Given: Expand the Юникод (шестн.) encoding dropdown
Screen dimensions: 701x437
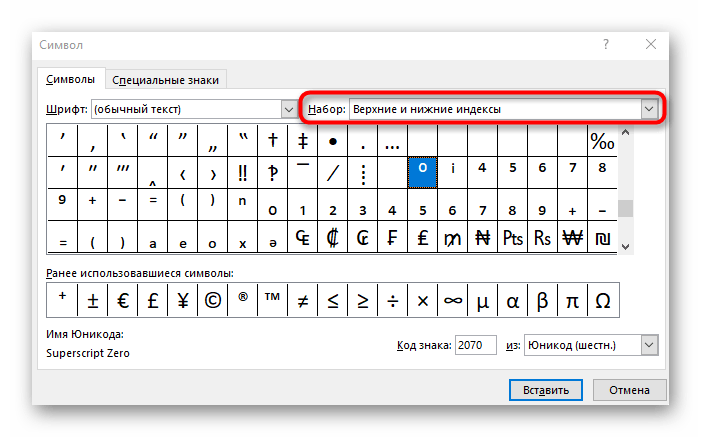Looking at the screenshot, I should 649,345.
